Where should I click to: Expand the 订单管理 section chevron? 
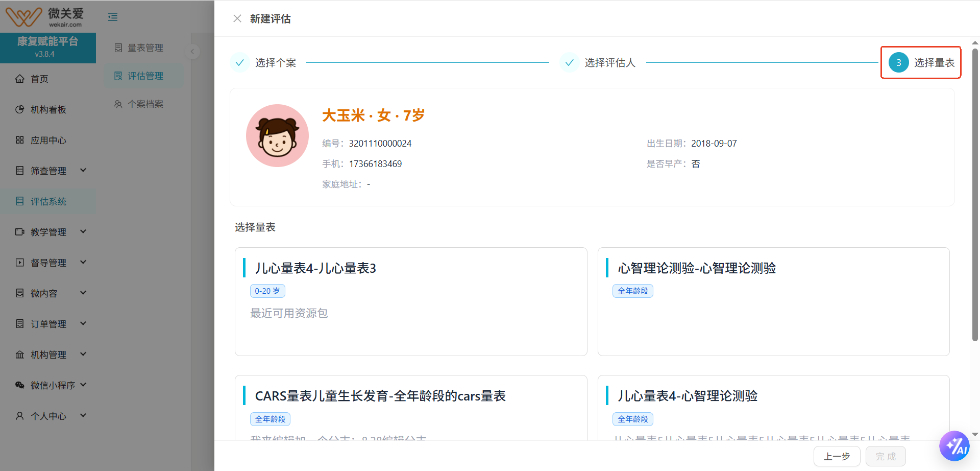(83, 323)
